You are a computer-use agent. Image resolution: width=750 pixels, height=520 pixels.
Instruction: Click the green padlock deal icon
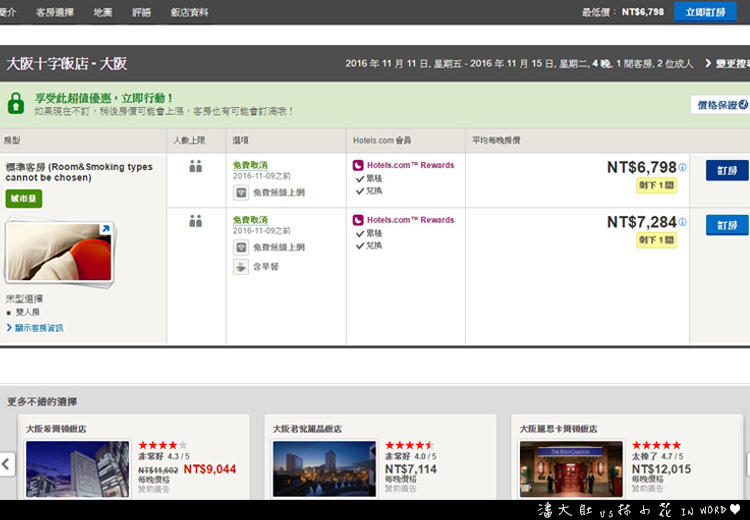[x=16, y=103]
